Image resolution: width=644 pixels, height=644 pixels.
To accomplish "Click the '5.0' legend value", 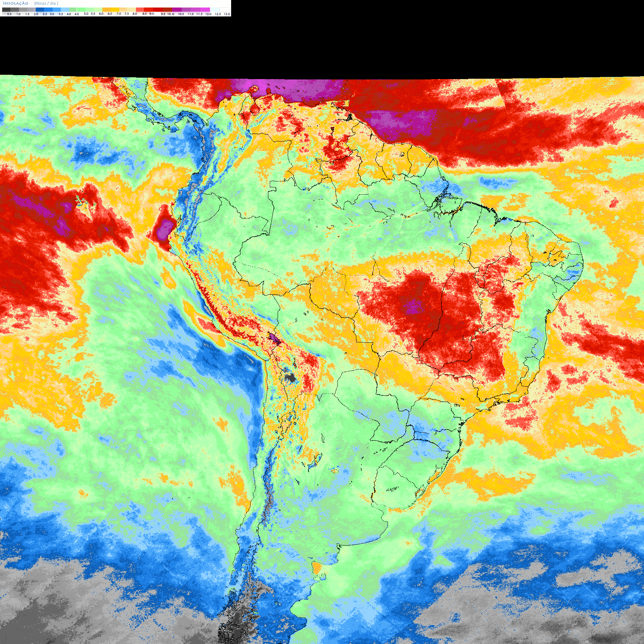I will tap(86, 14).
